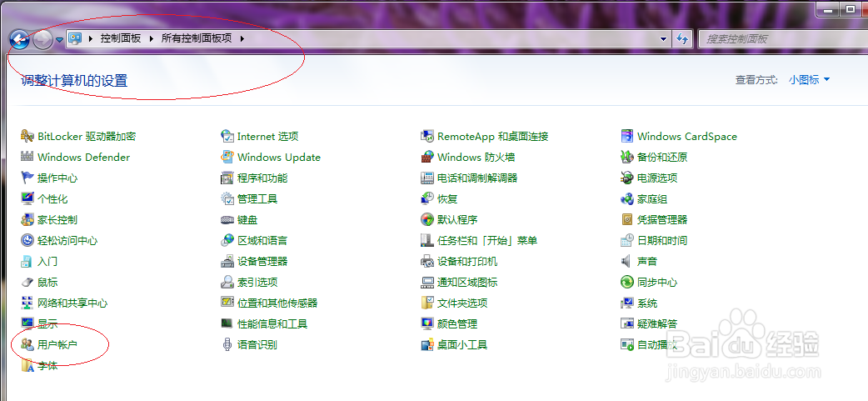Viewport: 868px width, 401px height.
Task: Open the 备份和还原 link
Action: [662, 158]
